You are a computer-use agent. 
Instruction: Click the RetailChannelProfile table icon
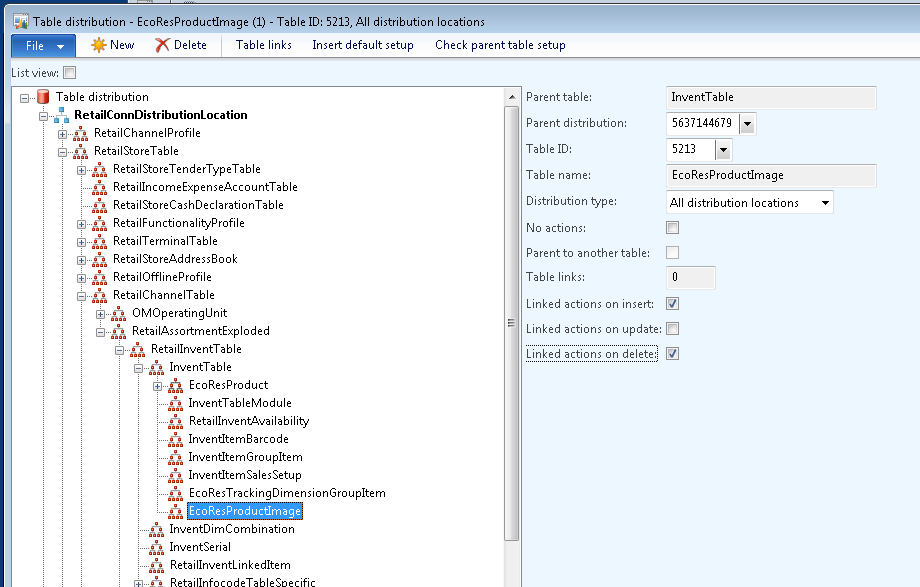click(x=80, y=134)
